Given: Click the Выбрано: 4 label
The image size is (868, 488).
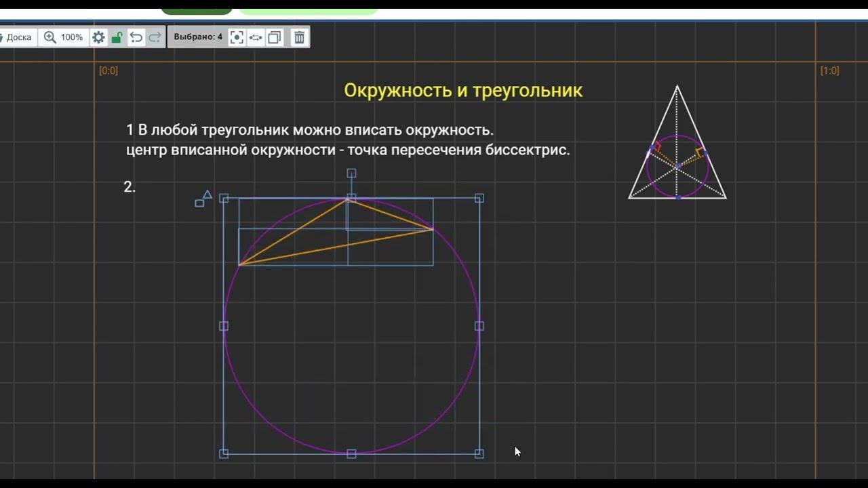Looking at the screenshot, I should (198, 37).
